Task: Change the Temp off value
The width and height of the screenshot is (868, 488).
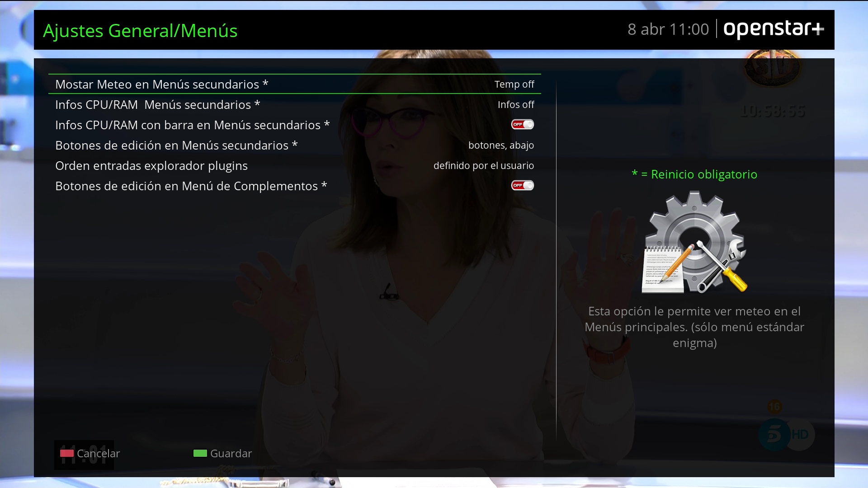Action: click(514, 84)
